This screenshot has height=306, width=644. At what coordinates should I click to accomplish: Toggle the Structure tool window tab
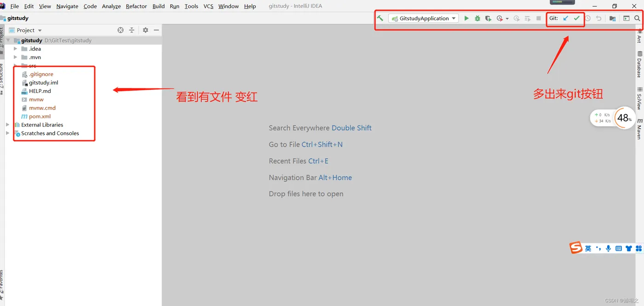pos(2,78)
